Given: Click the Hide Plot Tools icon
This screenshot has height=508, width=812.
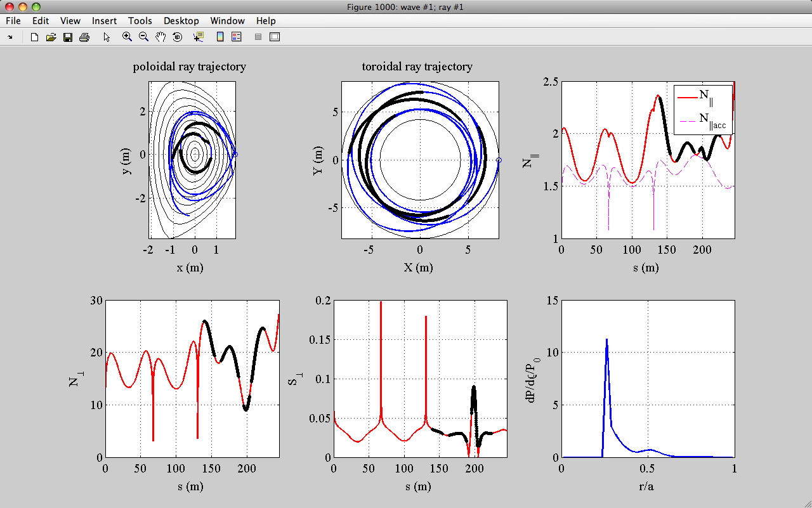Looking at the screenshot, I should coord(258,37).
